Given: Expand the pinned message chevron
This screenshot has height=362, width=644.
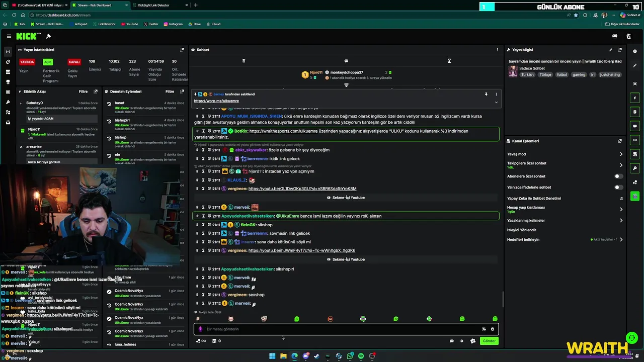Looking at the screenshot, I should coord(496,102).
